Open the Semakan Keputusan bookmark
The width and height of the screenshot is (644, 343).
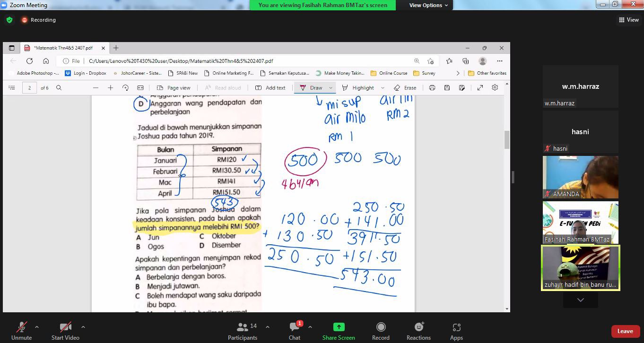click(285, 73)
